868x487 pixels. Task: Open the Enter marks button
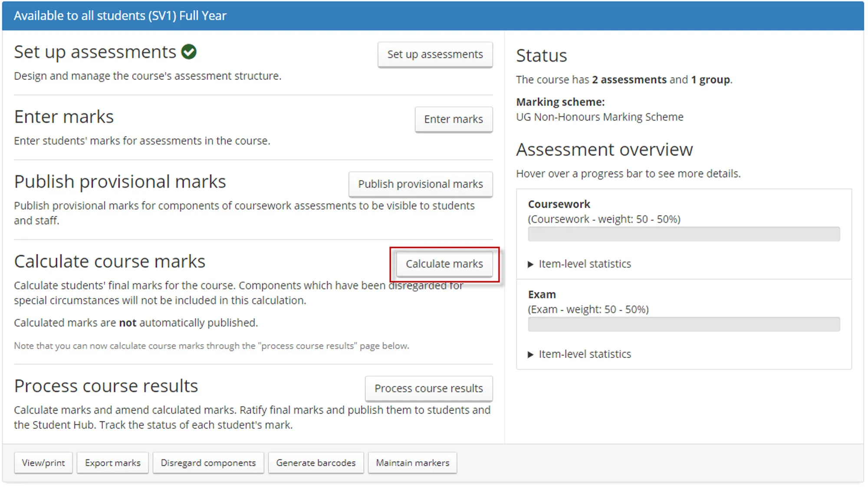pyautogui.click(x=453, y=119)
